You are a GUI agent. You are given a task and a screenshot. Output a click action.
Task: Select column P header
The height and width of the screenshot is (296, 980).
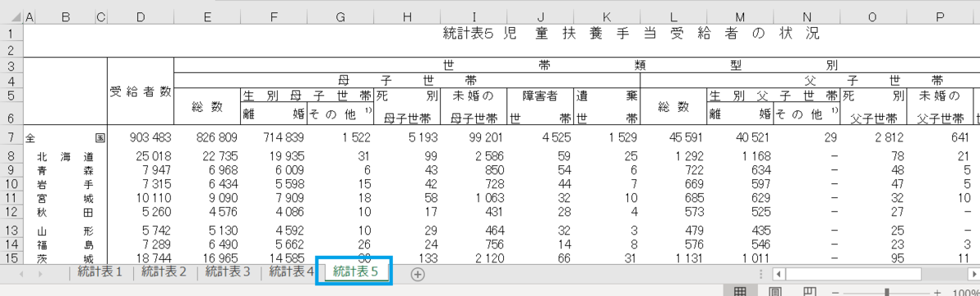coord(939,16)
